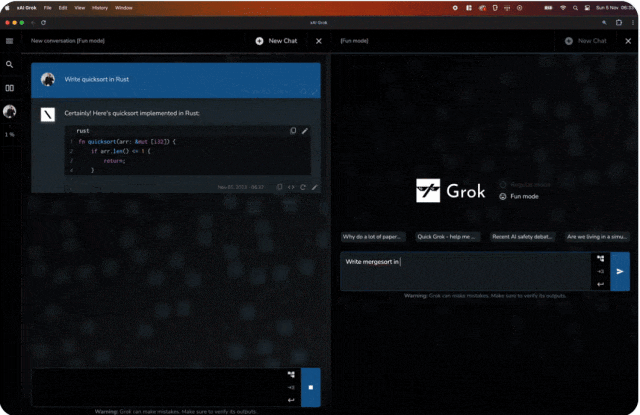
Task: Open search from the left sidebar
Action: point(9,64)
